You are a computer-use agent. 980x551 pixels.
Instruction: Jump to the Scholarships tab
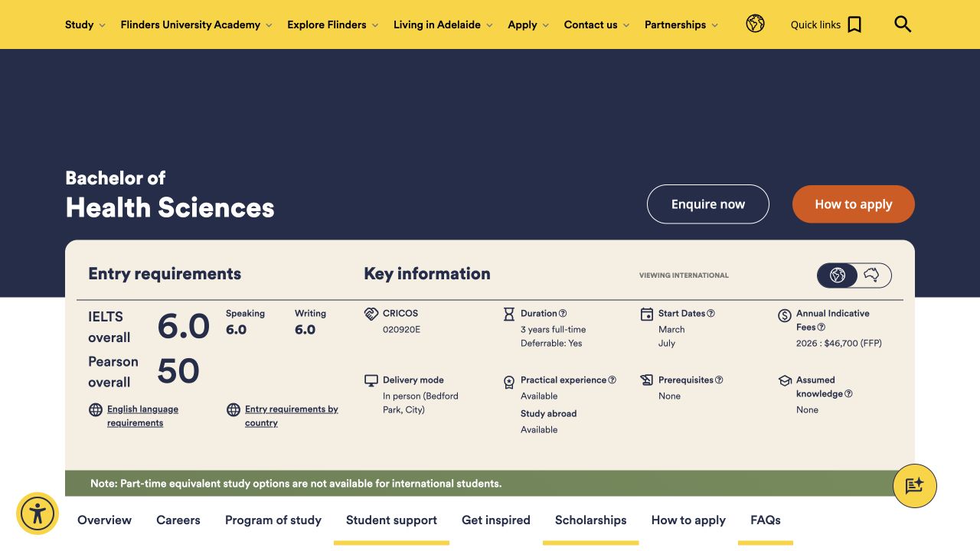coord(591,520)
